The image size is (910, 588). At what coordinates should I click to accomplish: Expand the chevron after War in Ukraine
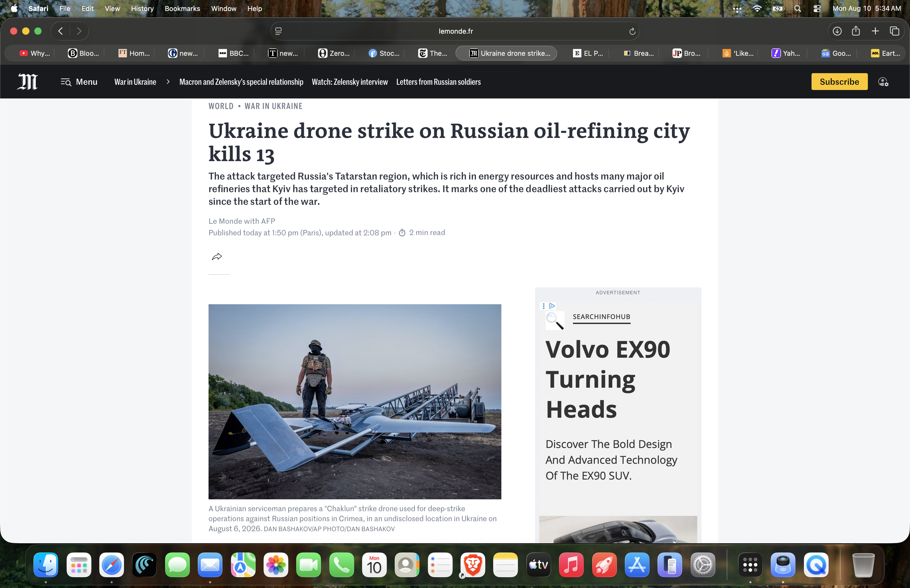[x=168, y=82]
